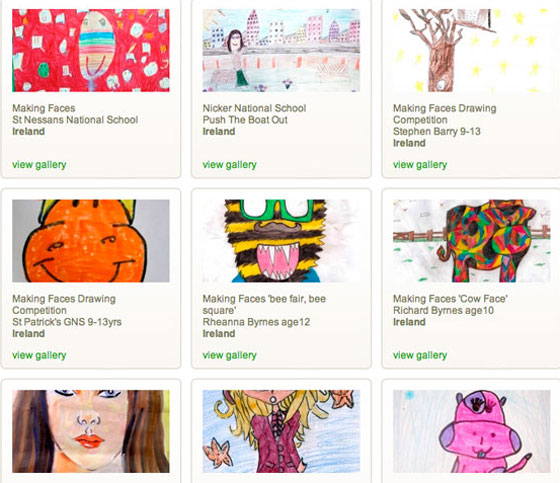Viewport: 560px width, 483px height.
Task: View gallery for Rheanna Byrnes age12
Action: coord(230,355)
